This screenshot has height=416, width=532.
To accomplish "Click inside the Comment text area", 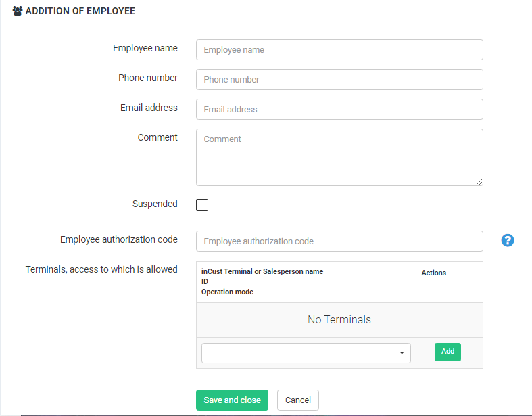I will click(x=339, y=157).
